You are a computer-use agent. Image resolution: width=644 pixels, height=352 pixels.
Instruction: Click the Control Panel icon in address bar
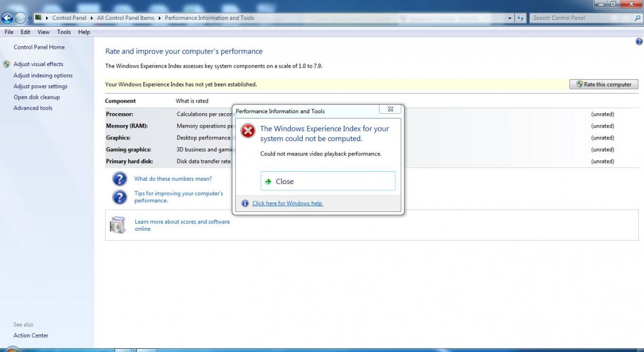click(39, 18)
